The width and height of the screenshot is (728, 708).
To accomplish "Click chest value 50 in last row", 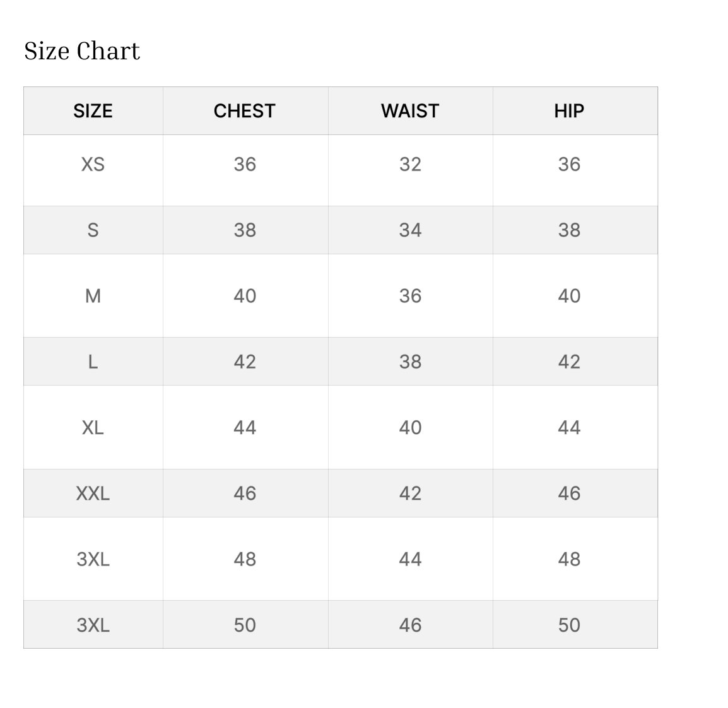I will coord(245,625).
